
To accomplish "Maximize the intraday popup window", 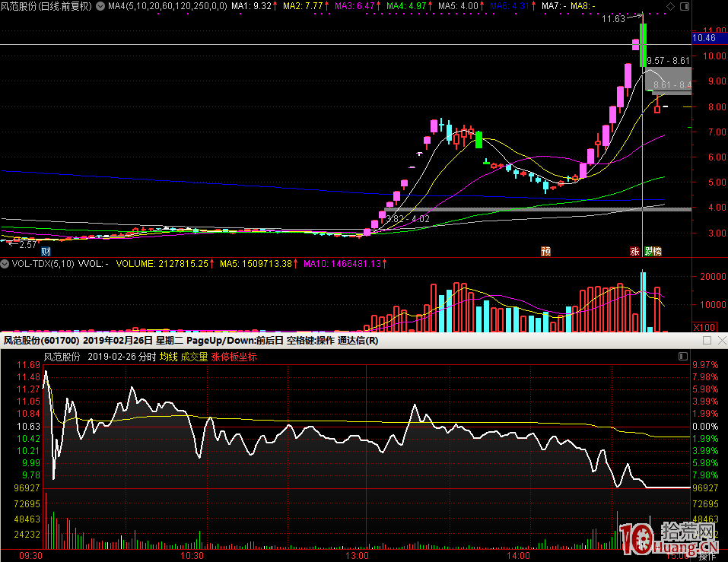I will [707, 341].
